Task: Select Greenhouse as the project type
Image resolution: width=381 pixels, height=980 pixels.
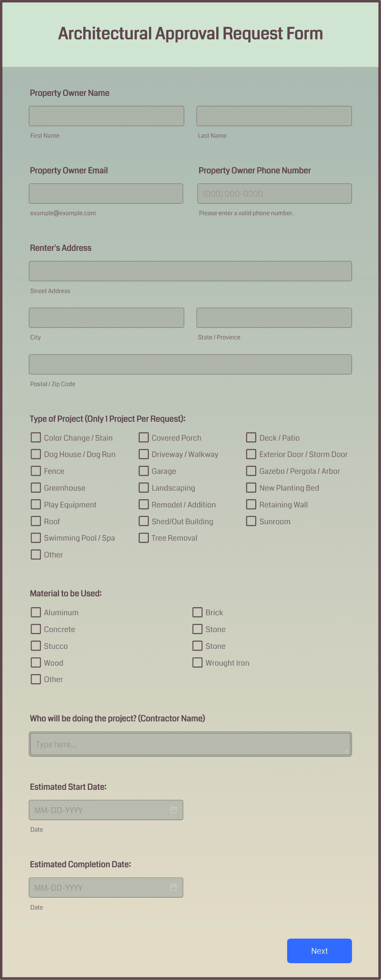Action: [x=36, y=488]
